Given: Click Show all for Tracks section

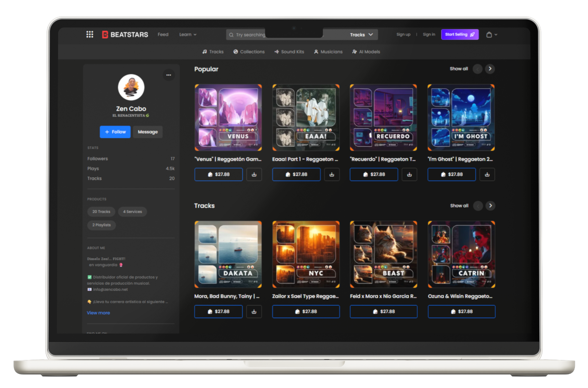Looking at the screenshot, I should coord(459,206).
